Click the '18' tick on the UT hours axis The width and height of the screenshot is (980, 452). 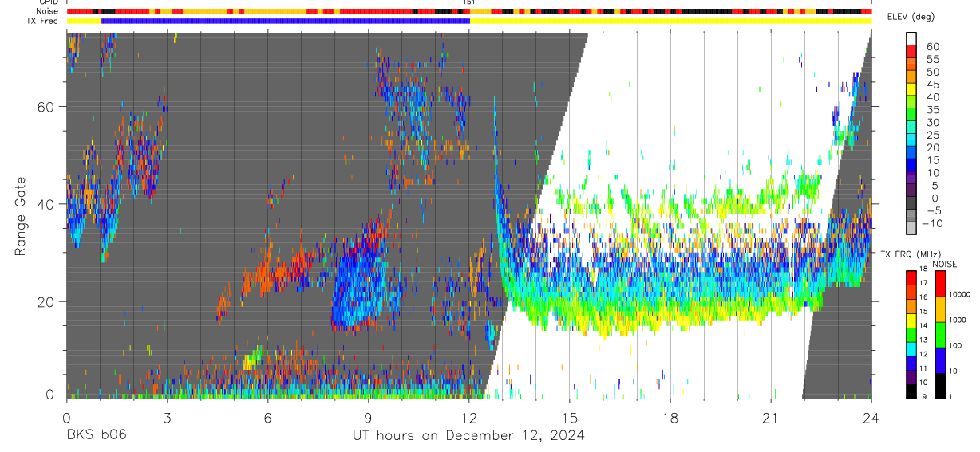point(670,417)
